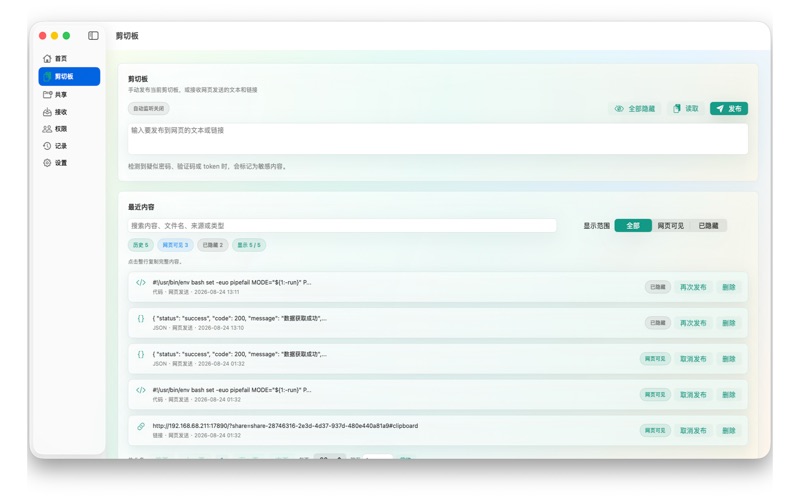The image size is (800, 500).
Task: Delete the JSON entry from 01:32
Action: 729,359
